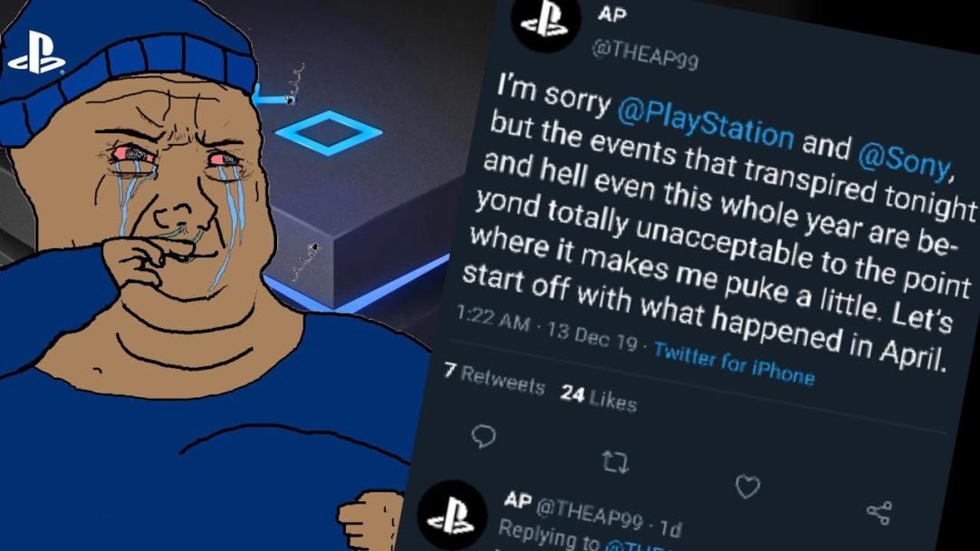
Task: Click the AP display name at top
Action: click(611, 14)
